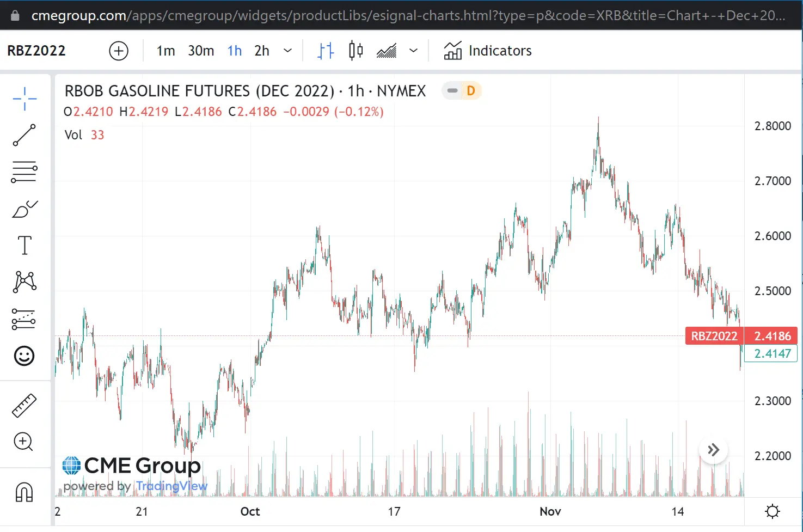The height and width of the screenshot is (532, 803).
Task: Click the add symbol plus button
Action: point(119,51)
